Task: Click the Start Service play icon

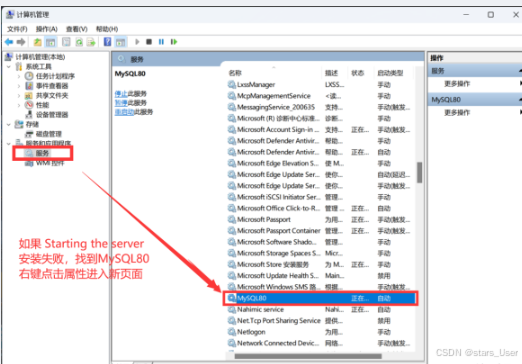Action: point(137,42)
